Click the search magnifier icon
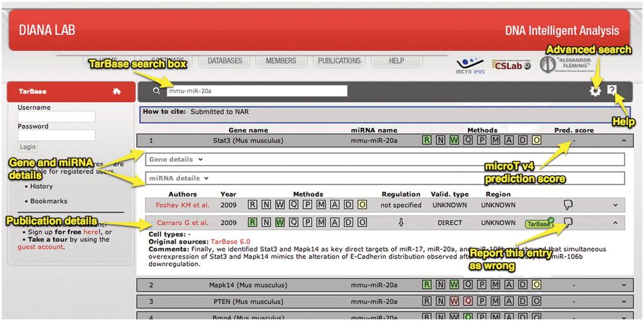 [156, 91]
